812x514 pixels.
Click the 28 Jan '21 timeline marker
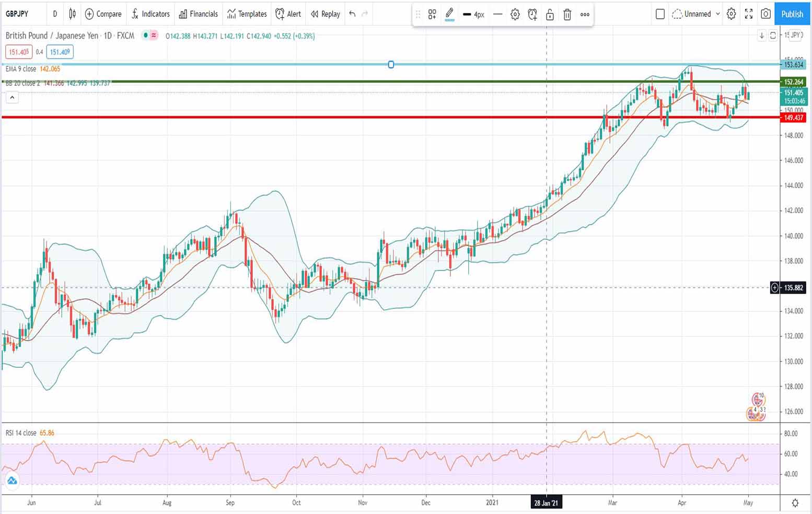pos(546,503)
